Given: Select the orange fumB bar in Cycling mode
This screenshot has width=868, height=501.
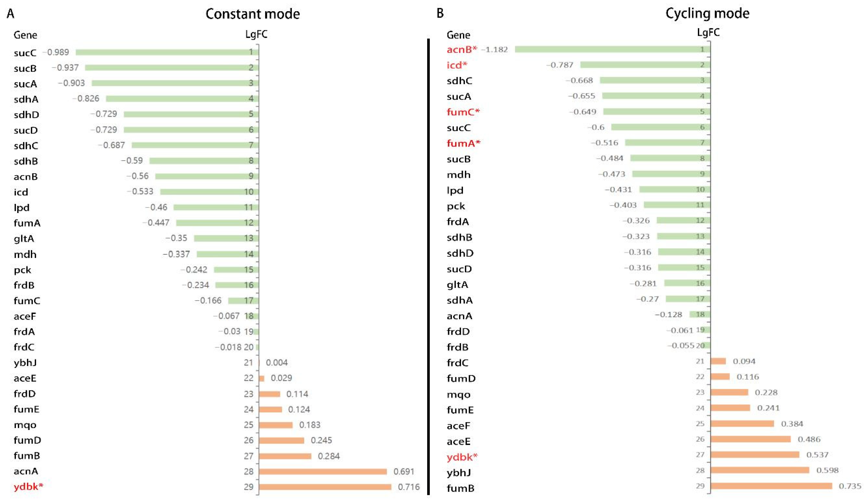Looking at the screenshot, I should click(771, 486).
